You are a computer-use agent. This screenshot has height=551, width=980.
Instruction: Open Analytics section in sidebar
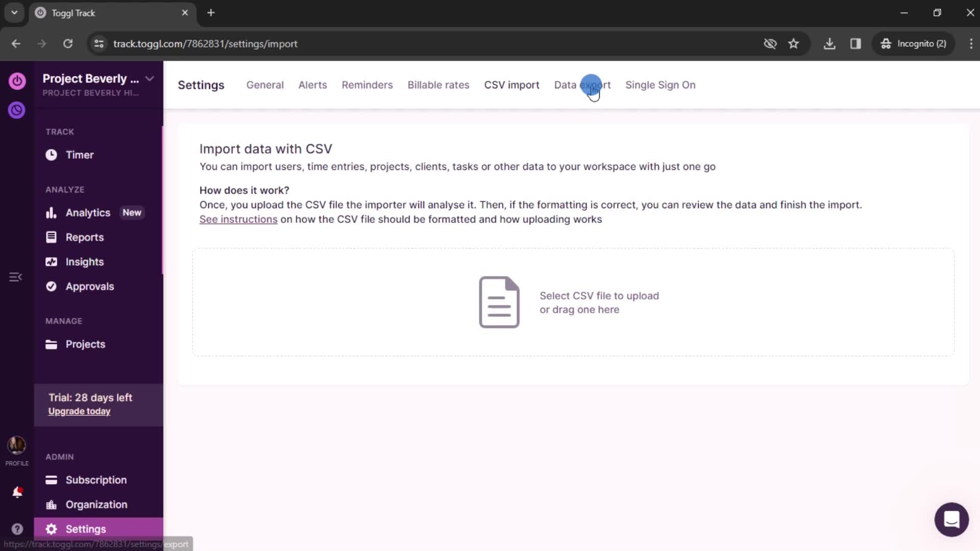coord(87,213)
